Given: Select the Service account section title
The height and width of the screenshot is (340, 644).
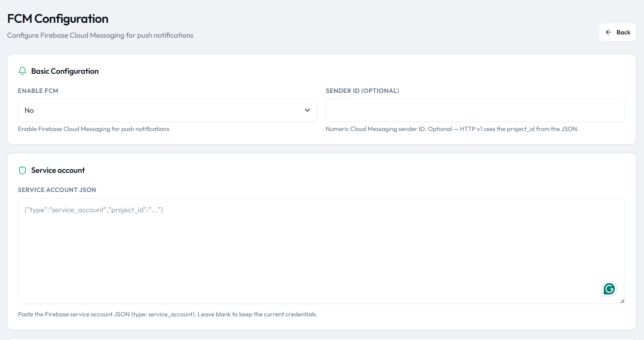Looking at the screenshot, I should 58,170.
